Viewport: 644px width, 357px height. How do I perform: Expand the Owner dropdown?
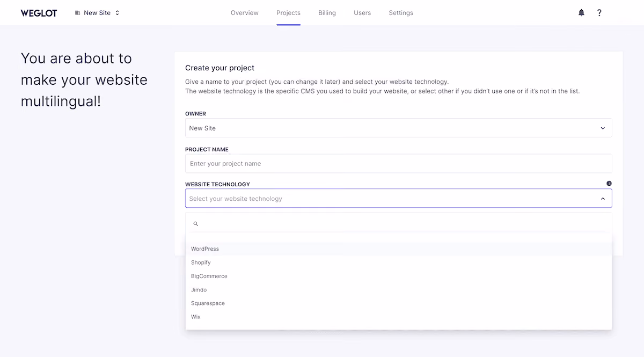(x=399, y=128)
